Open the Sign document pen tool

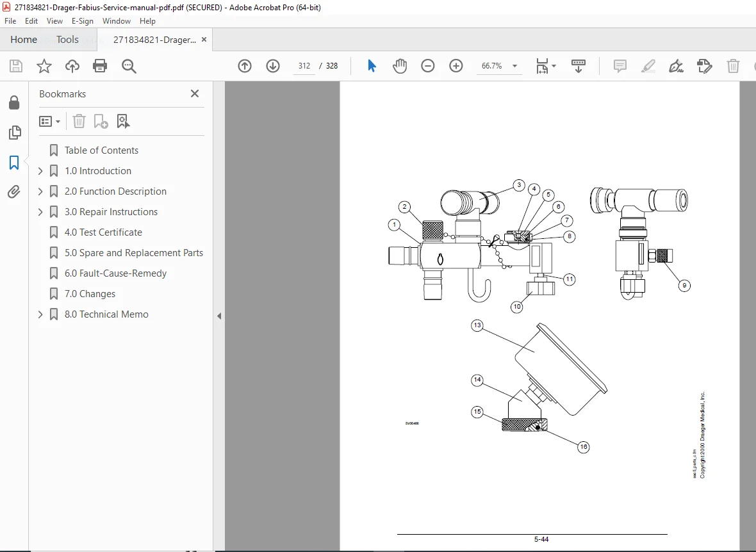point(677,66)
